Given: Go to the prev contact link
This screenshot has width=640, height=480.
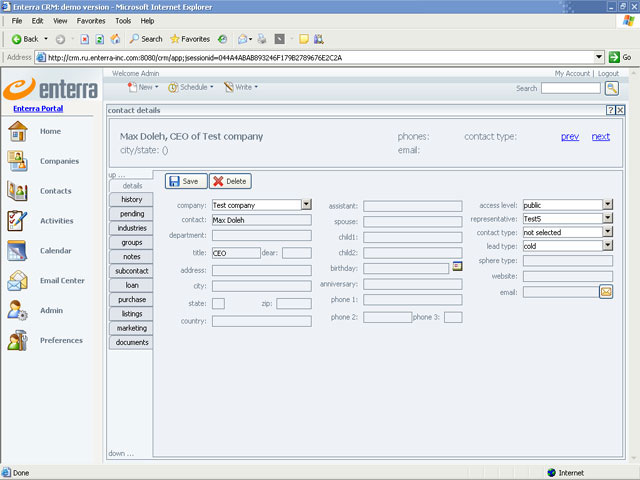Looking at the screenshot, I should pyautogui.click(x=570, y=137).
